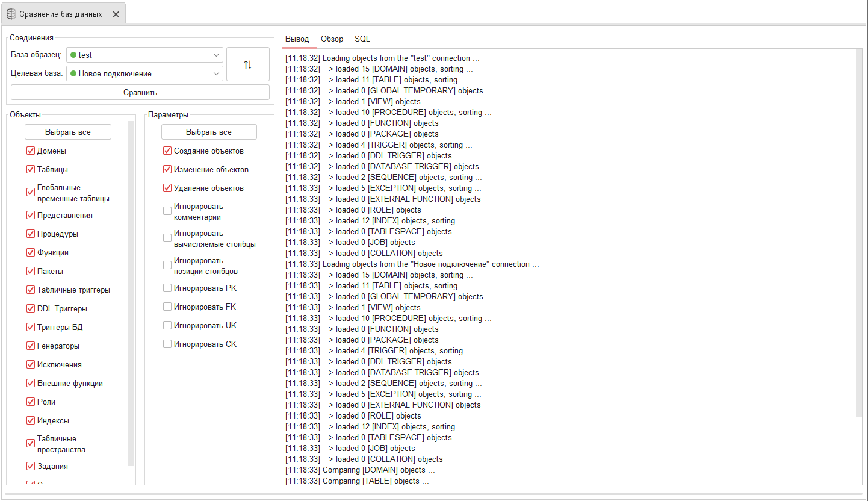Uncheck Представления in the Объекты list
The width and height of the screenshot is (868, 501).
click(x=30, y=215)
